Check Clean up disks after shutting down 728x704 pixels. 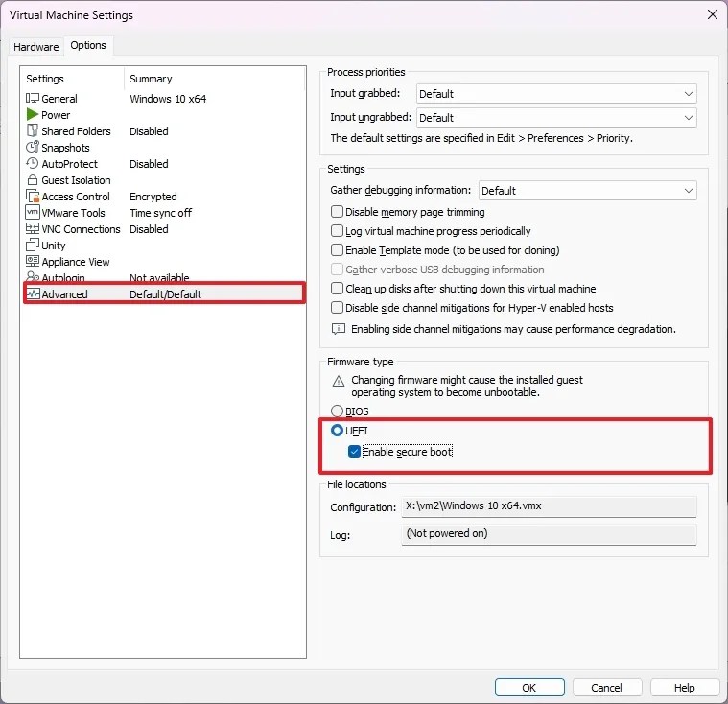coord(337,289)
